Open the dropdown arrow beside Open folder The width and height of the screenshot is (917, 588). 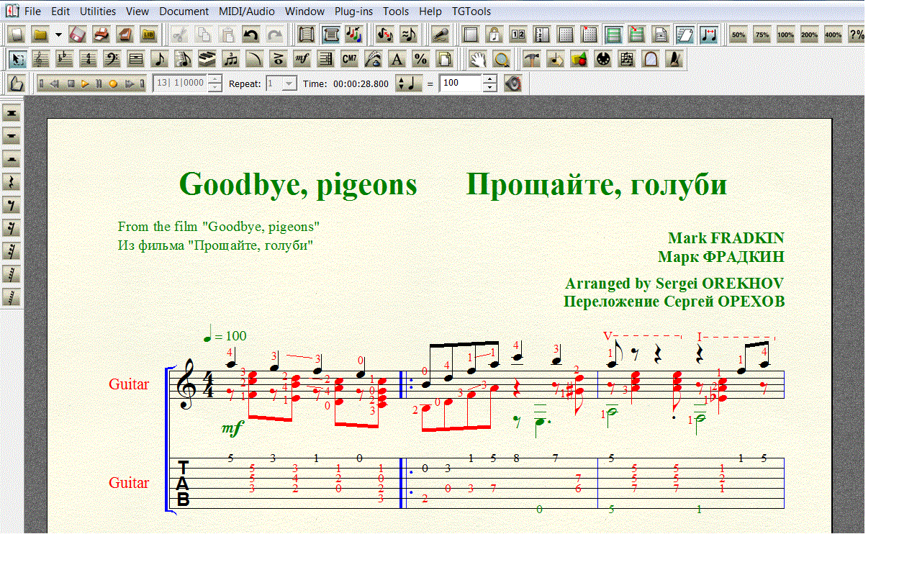[x=58, y=35]
